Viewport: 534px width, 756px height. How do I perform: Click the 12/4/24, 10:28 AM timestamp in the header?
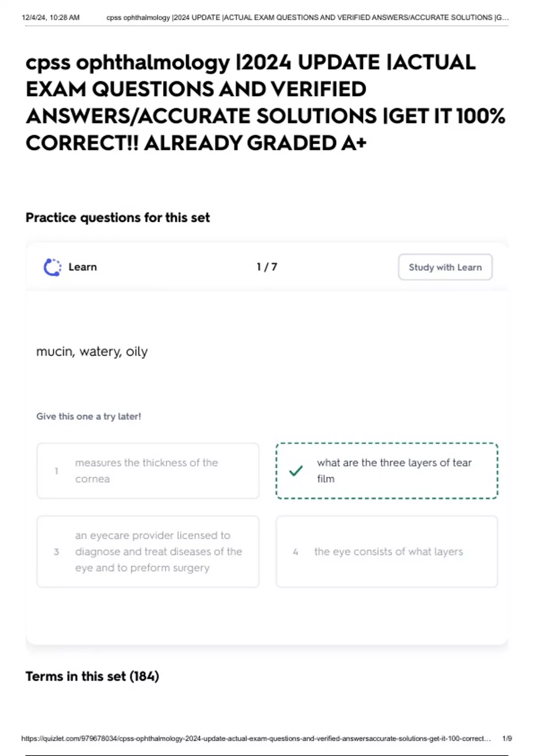pyautogui.click(x=50, y=18)
